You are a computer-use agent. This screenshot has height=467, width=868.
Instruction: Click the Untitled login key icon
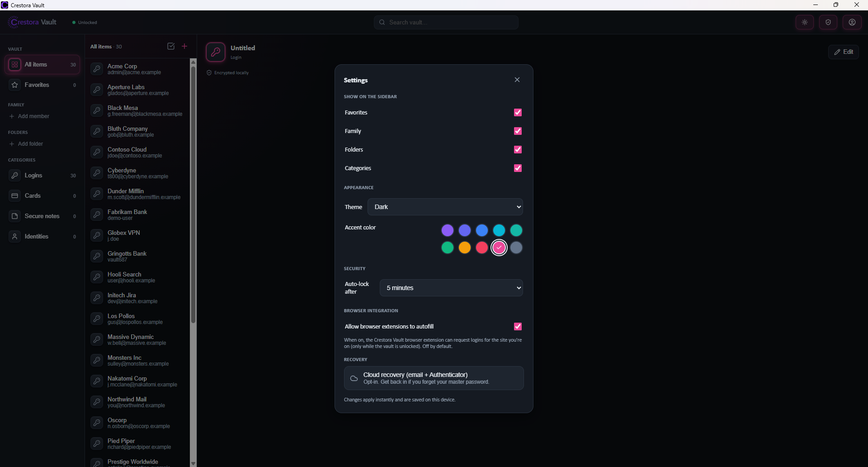pyautogui.click(x=216, y=52)
